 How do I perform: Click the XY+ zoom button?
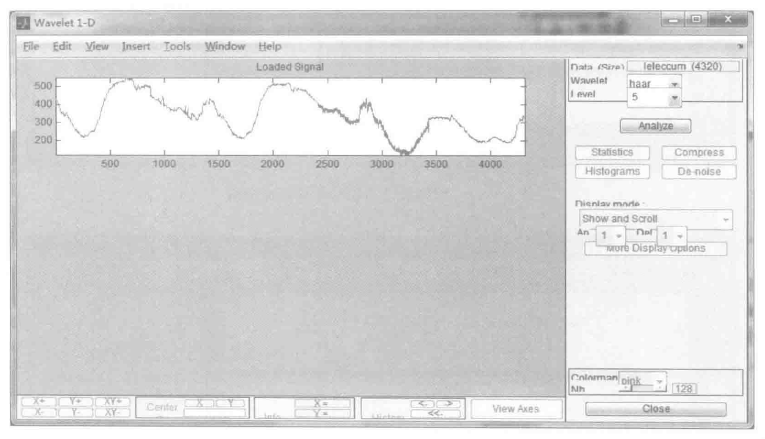point(112,401)
